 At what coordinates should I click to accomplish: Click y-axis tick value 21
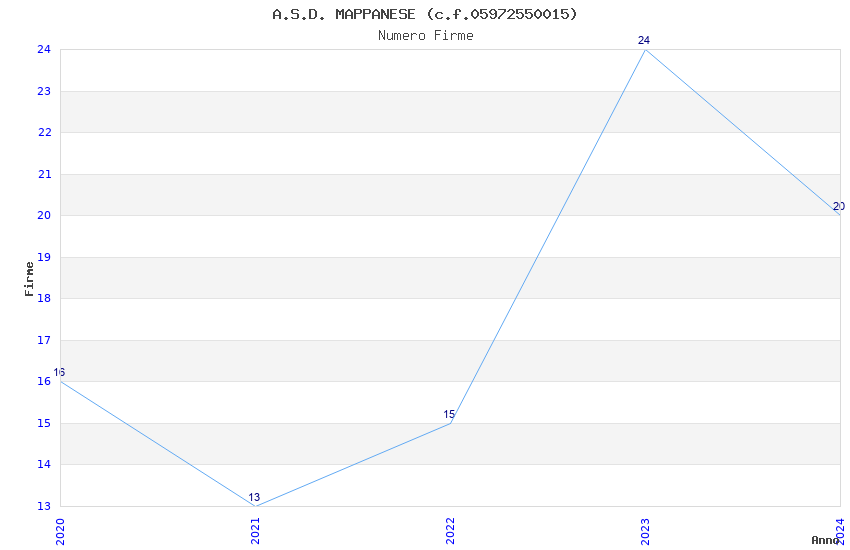(x=44, y=174)
